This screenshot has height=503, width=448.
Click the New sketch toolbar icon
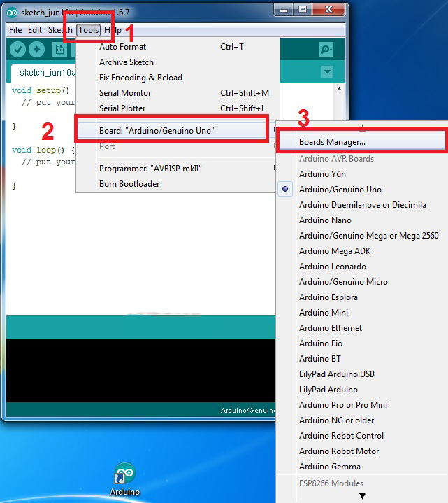59,50
